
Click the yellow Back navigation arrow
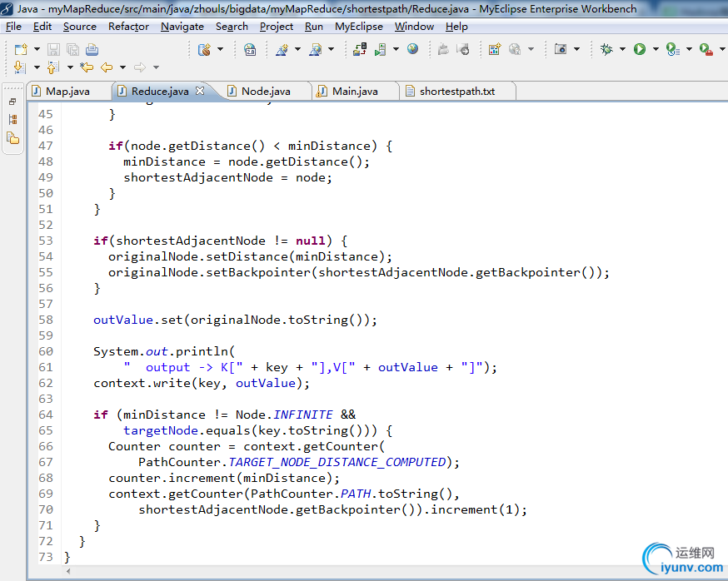point(107,67)
